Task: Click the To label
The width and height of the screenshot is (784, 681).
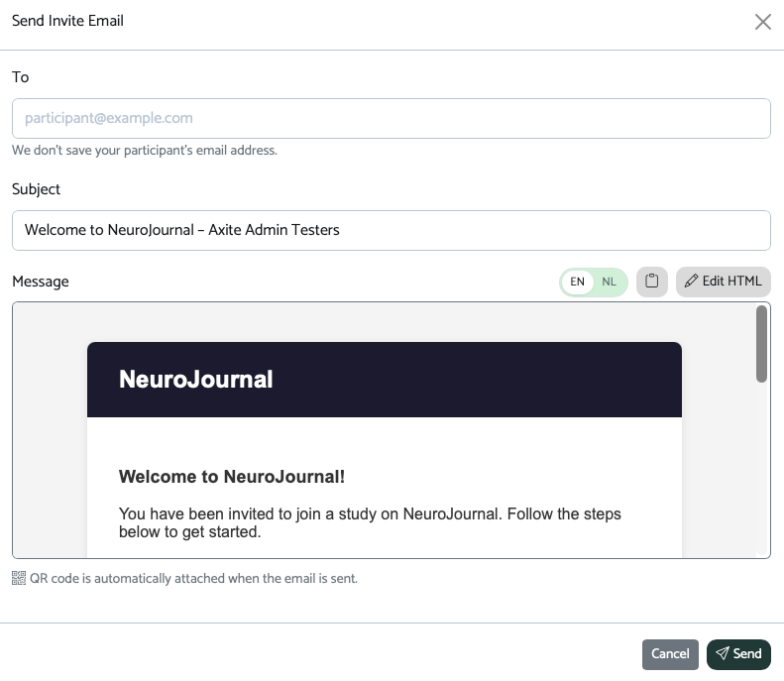Action: (x=21, y=77)
